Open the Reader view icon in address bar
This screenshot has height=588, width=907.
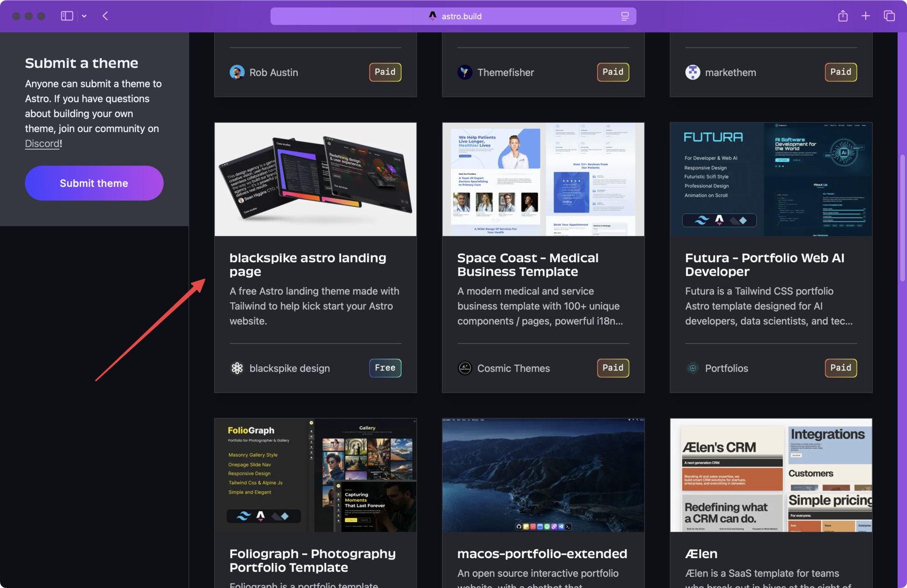point(625,16)
